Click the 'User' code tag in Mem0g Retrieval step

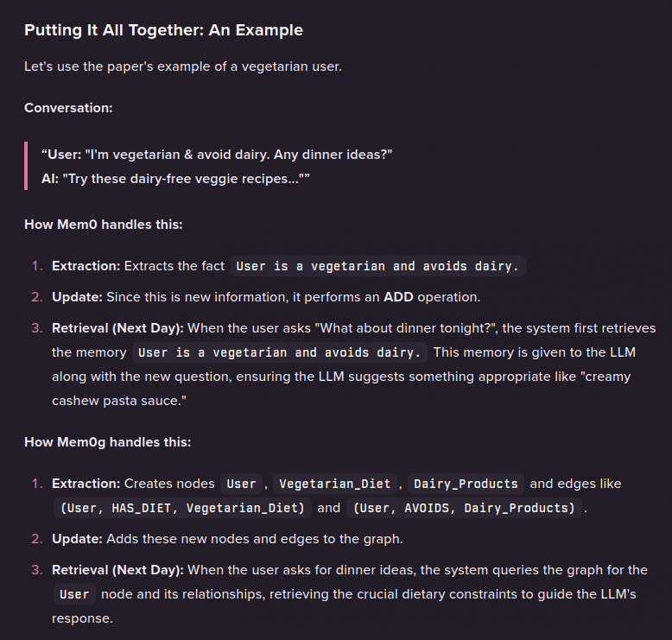[x=74, y=594]
